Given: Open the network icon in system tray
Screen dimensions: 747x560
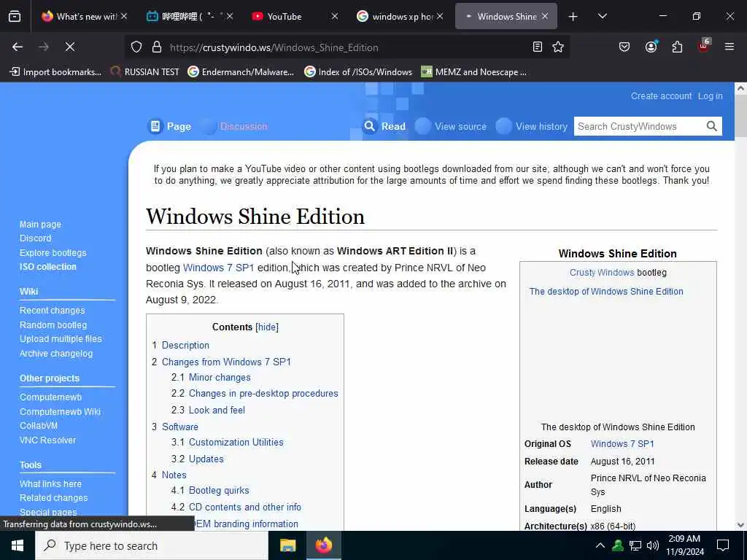Looking at the screenshot, I should [x=635, y=545].
